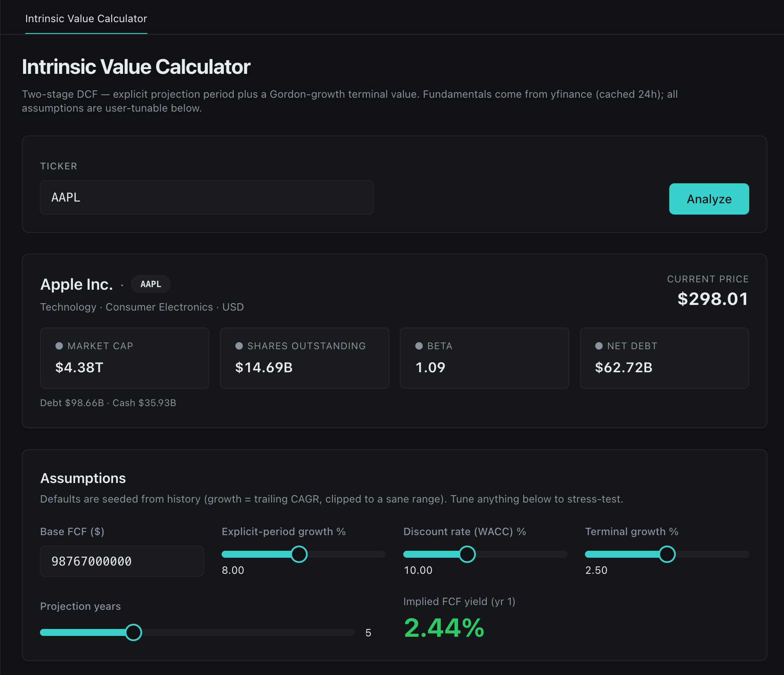Click the Intrinsic Value Calculator page heading

pos(136,67)
